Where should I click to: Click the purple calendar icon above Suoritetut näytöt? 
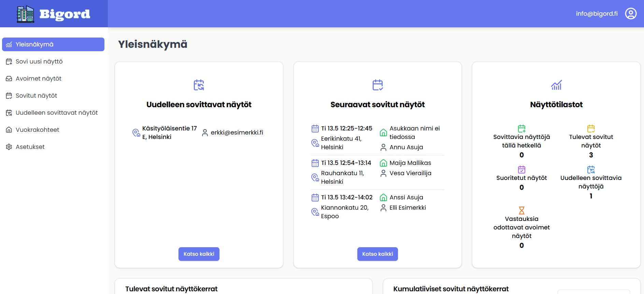click(x=521, y=169)
